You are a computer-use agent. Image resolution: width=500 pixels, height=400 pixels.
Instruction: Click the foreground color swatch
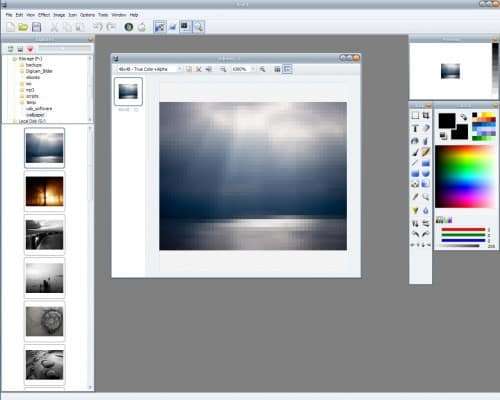tap(447, 121)
